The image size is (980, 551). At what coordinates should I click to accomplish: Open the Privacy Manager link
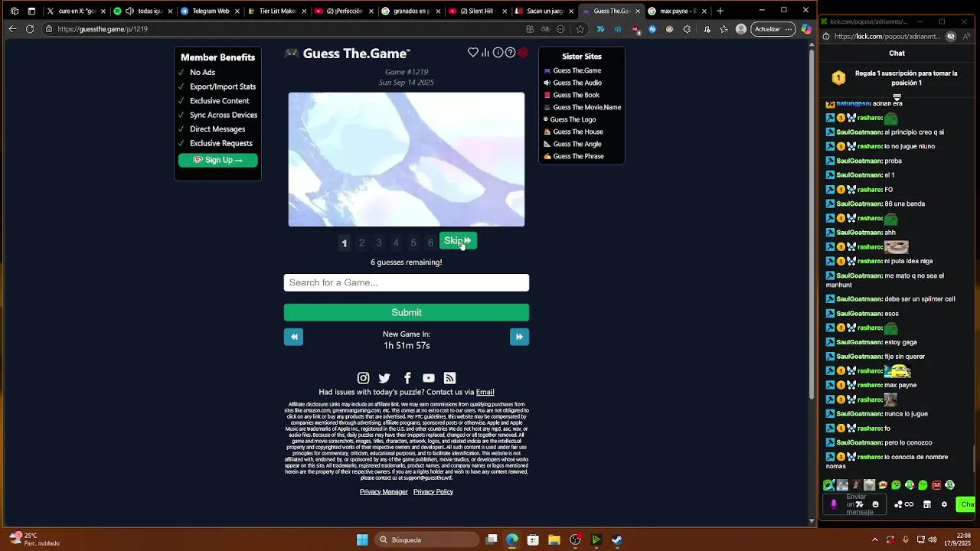pos(384,492)
